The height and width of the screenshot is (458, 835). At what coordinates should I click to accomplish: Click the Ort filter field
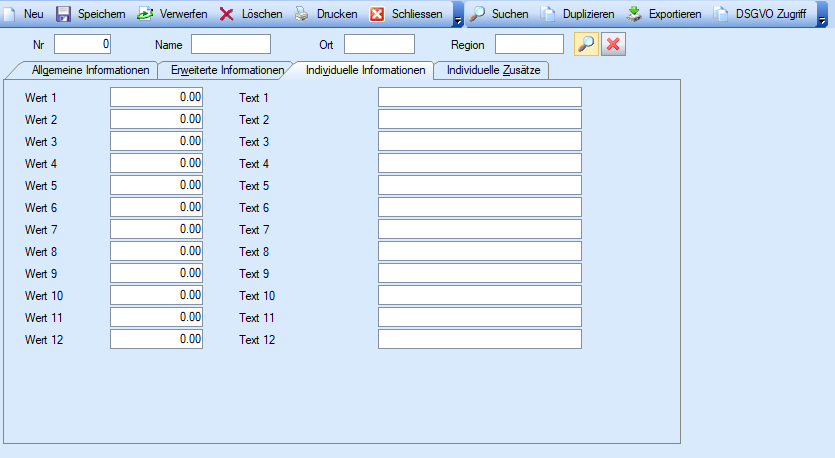(379, 44)
